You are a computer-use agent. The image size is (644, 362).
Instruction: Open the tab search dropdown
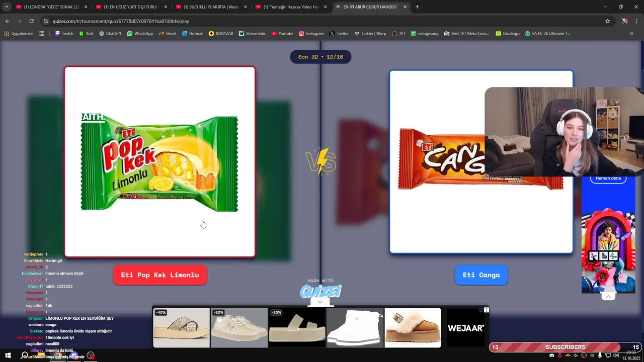pos(7,7)
